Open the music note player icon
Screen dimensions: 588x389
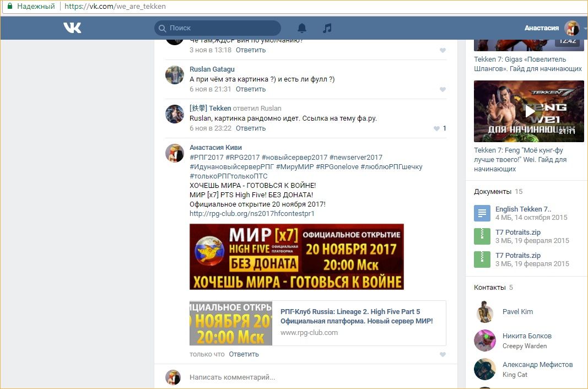(327, 28)
